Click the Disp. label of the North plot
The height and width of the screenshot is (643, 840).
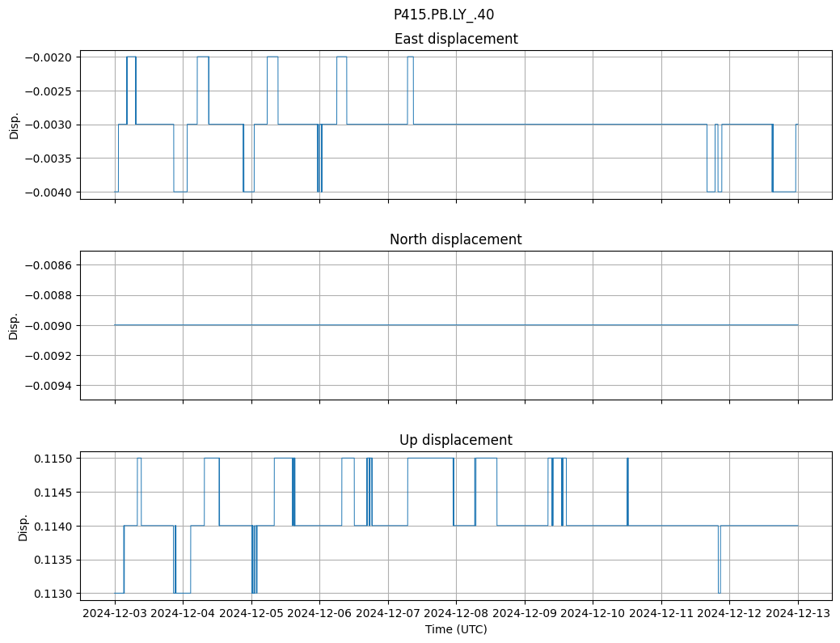14,325
